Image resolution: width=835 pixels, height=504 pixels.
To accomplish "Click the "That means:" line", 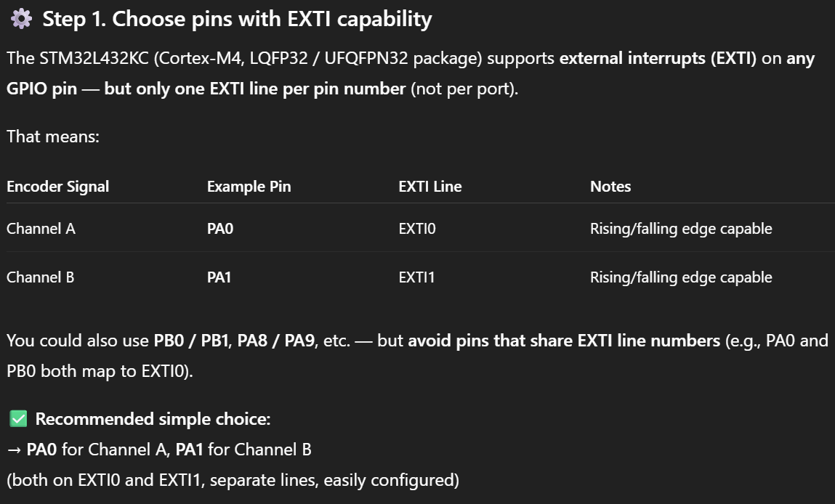I will 53,136.
